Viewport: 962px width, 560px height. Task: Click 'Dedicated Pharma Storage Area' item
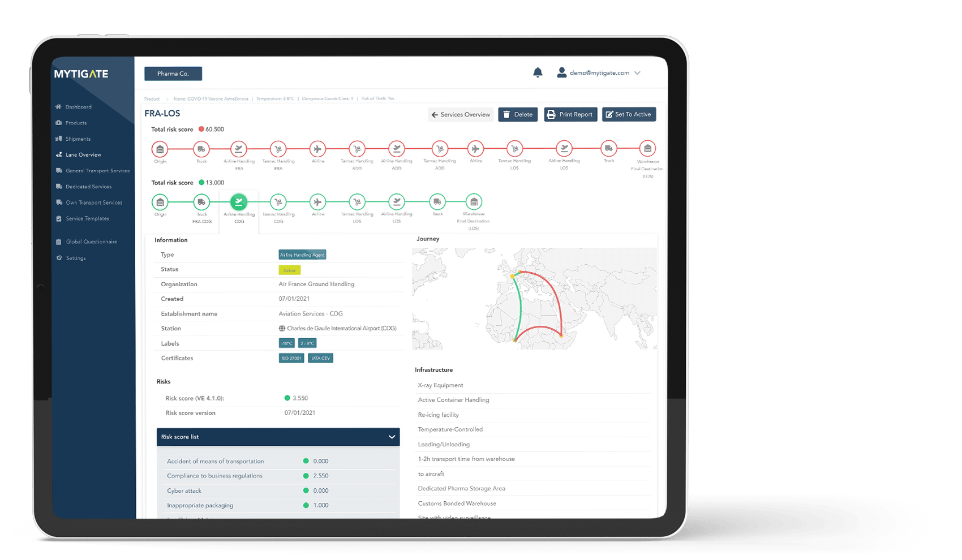pos(461,488)
